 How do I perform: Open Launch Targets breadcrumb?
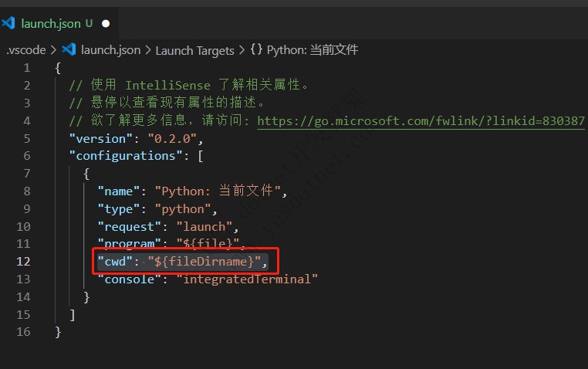pyautogui.click(x=195, y=50)
